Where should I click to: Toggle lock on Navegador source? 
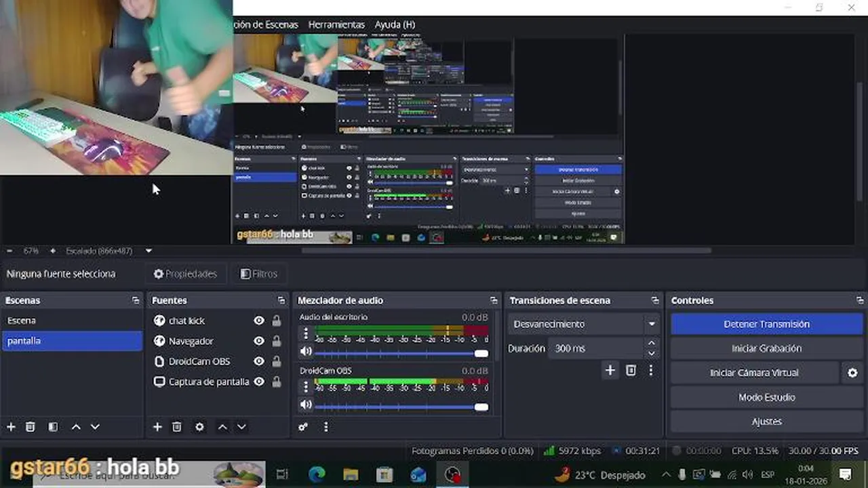pos(276,341)
